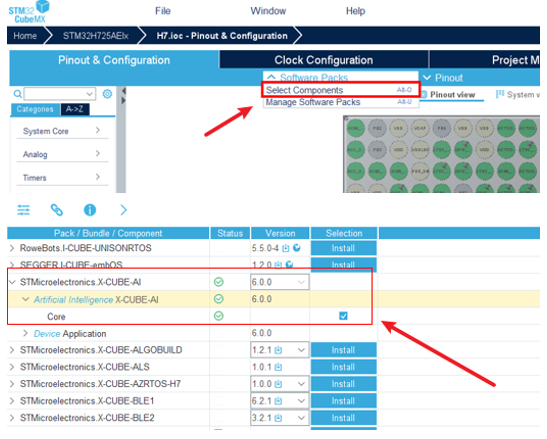Image resolution: width=547 pixels, height=439 pixels.
Task: Install the X-CUBE-AZRTOS-H7 pack
Action: coord(344,384)
